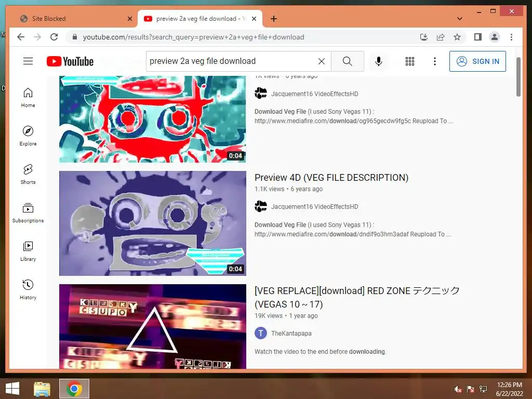Click the muted volume tray icon

(458, 389)
